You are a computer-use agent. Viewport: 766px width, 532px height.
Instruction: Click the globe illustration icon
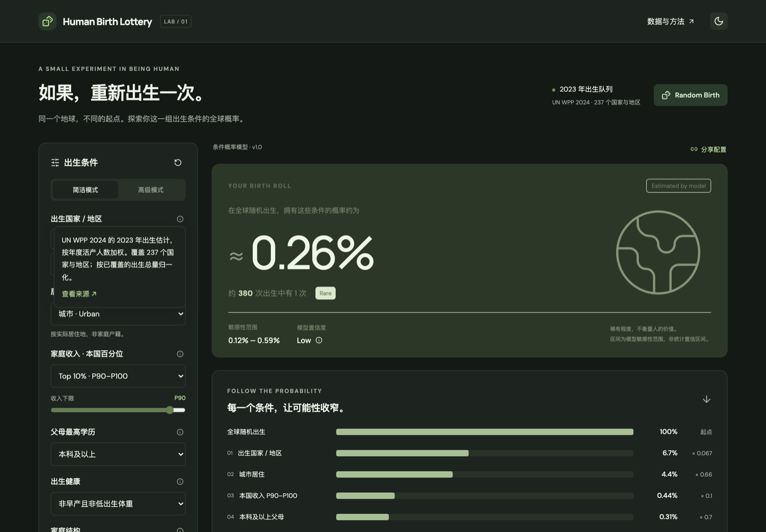pos(658,252)
